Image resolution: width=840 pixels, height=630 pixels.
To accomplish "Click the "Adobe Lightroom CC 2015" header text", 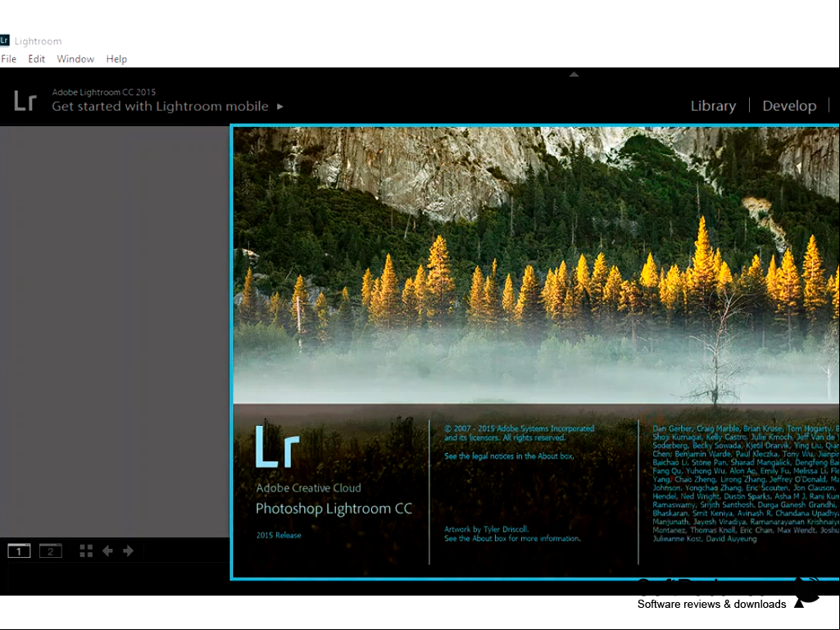I will pos(104,92).
